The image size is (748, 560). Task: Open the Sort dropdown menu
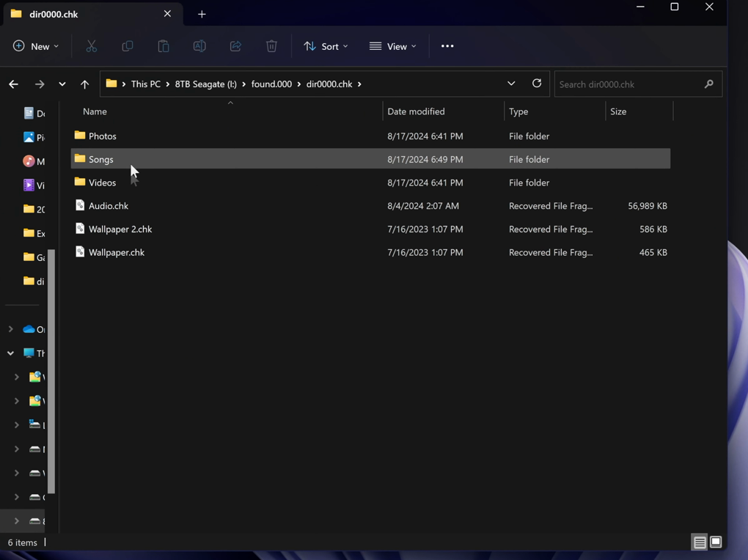click(326, 46)
